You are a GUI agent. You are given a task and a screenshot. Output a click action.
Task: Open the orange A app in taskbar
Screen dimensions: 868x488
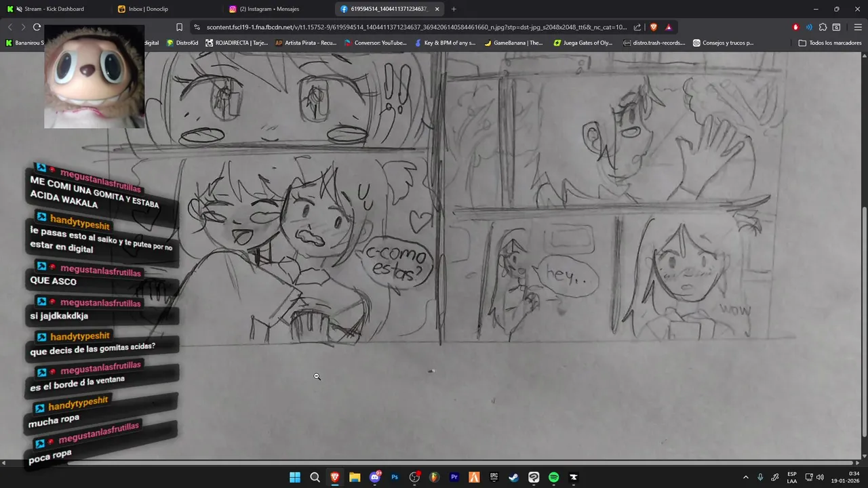pyautogui.click(x=474, y=477)
